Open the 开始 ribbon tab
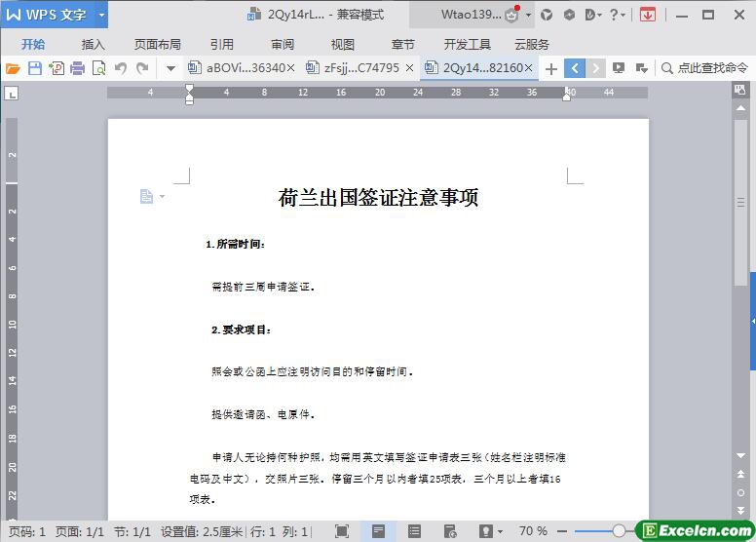Viewport: 756px width, 542px height. click(x=33, y=45)
